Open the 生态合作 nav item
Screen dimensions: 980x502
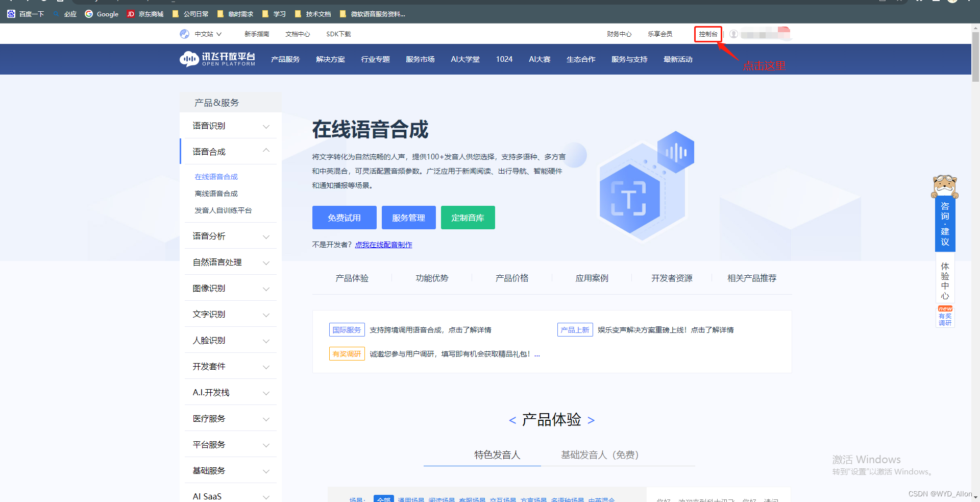pos(581,59)
